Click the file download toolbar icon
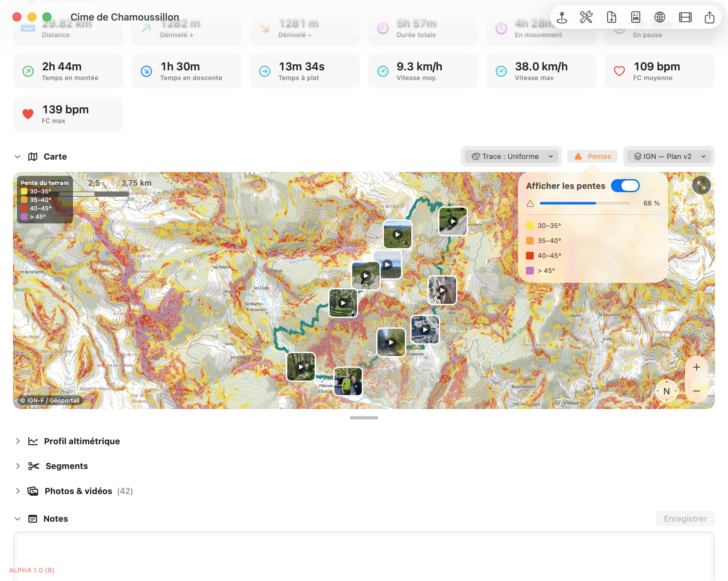The image size is (728, 581). [x=611, y=17]
